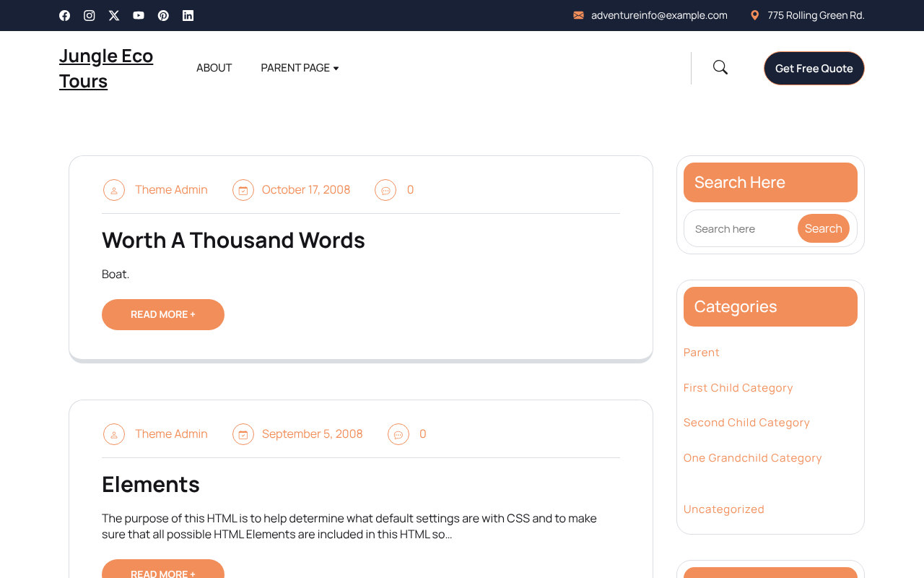Click the Search Here widget heading
This screenshot has width=924, height=578.
click(770, 182)
